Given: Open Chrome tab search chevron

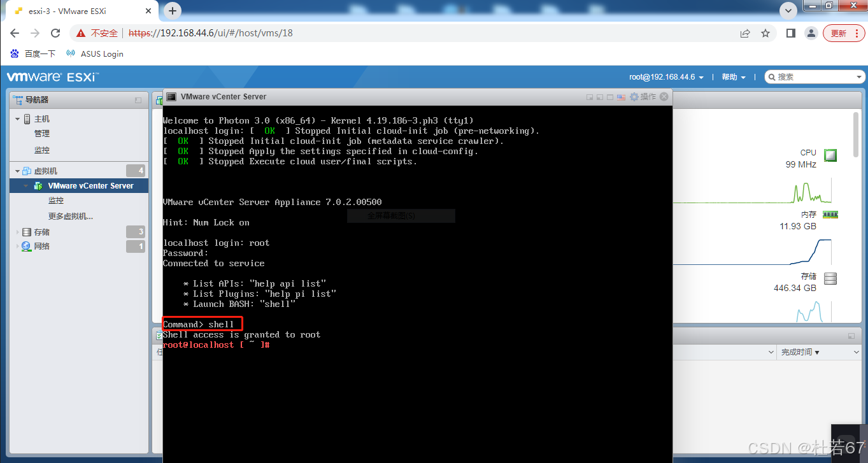Looking at the screenshot, I should pos(788,10).
